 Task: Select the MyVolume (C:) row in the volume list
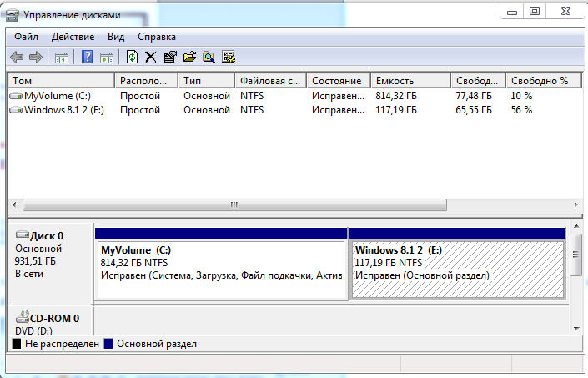click(x=57, y=96)
